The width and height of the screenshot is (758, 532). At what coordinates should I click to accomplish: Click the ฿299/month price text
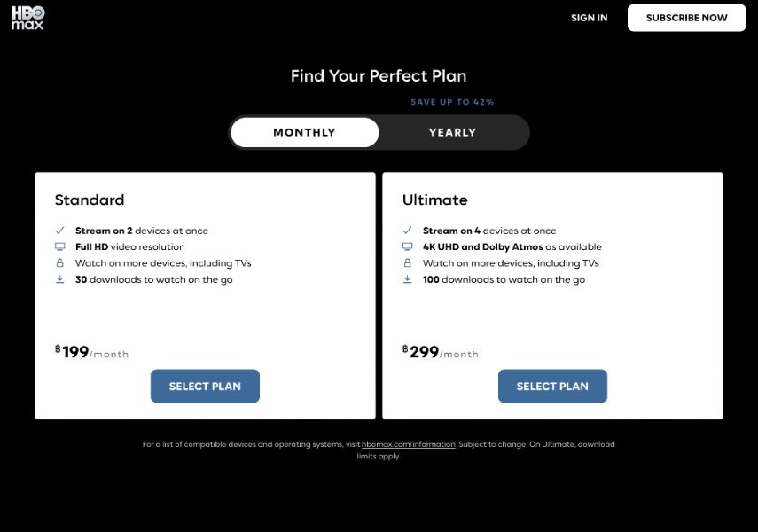point(441,352)
